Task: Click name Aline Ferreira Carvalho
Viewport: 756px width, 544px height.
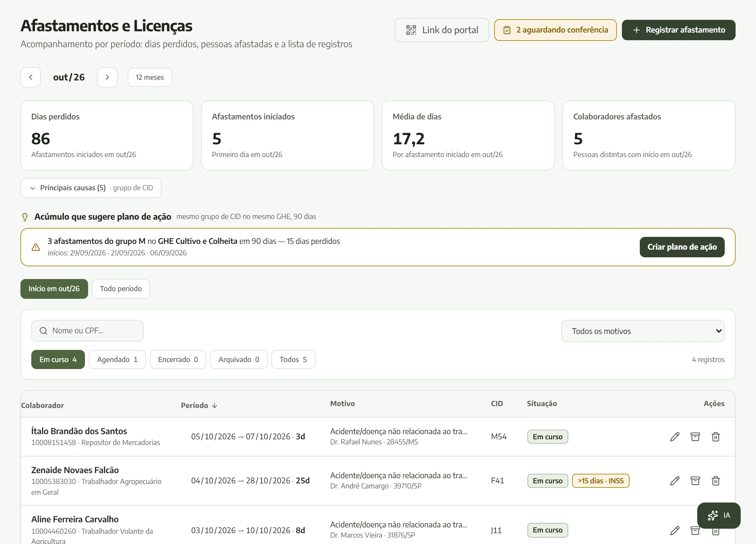Action: 75,519
